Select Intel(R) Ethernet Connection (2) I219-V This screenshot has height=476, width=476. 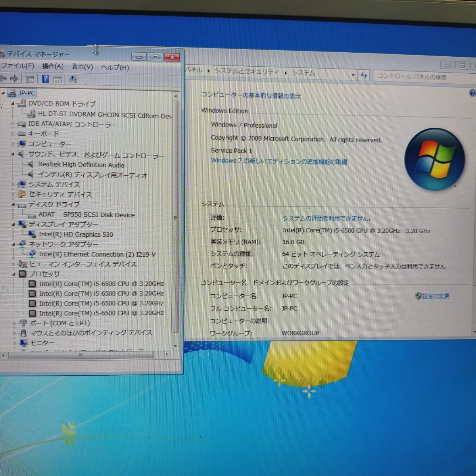pyautogui.click(x=97, y=254)
